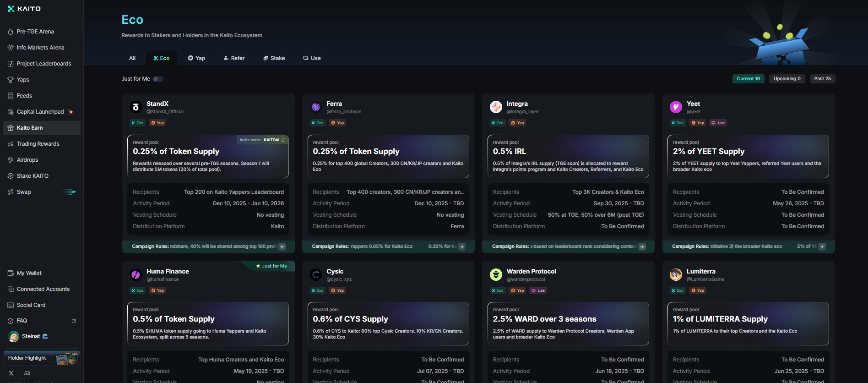
Task: Switch to the Refer tab
Action: coord(234,58)
